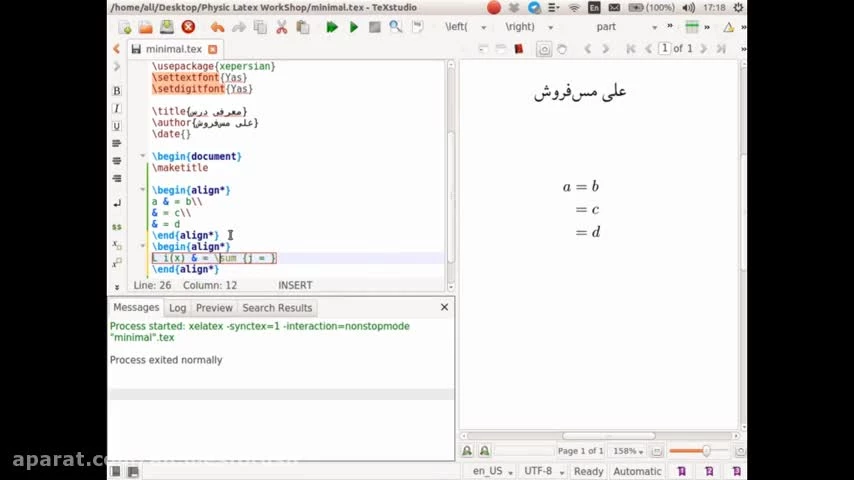This screenshot has width=854, height=480.
Task: Switch to the Log tab
Action: point(177,308)
